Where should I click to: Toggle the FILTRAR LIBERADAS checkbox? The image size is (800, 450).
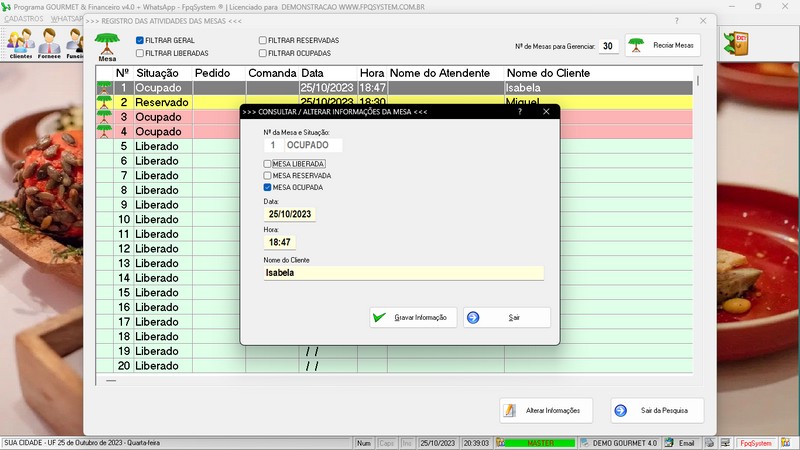[140, 53]
